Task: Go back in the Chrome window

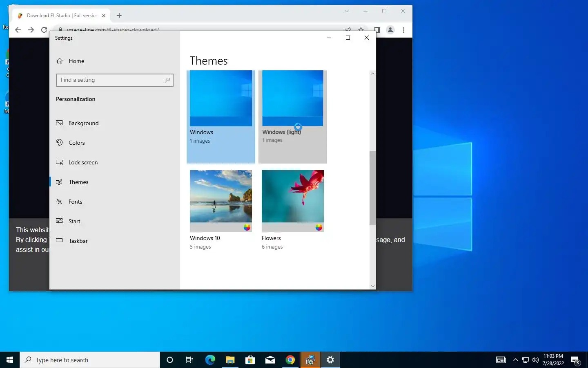Action: pyautogui.click(x=18, y=30)
